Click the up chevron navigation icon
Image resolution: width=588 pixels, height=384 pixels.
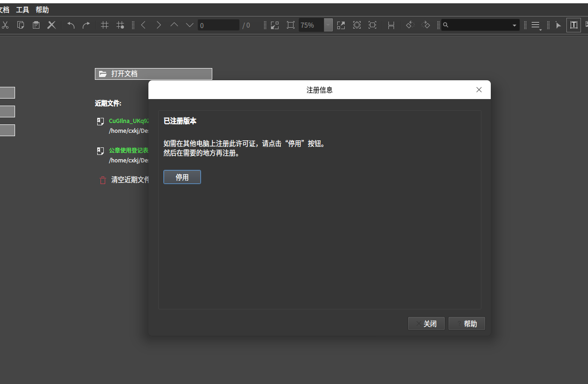point(174,25)
